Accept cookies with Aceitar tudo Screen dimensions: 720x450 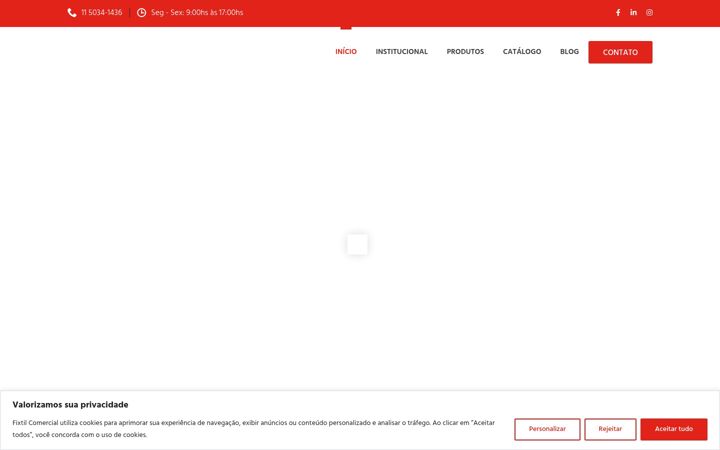[x=674, y=429]
